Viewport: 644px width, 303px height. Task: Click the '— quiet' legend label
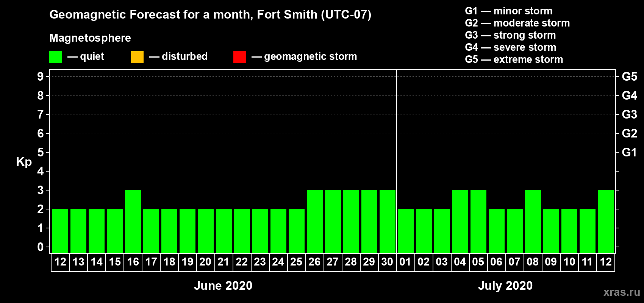[x=86, y=56]
